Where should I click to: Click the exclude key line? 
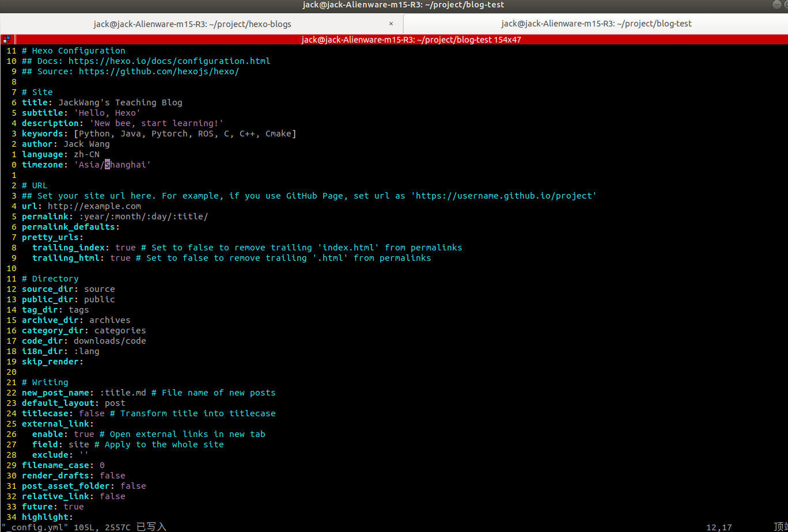pyautogui.click(x=60, y=455)
